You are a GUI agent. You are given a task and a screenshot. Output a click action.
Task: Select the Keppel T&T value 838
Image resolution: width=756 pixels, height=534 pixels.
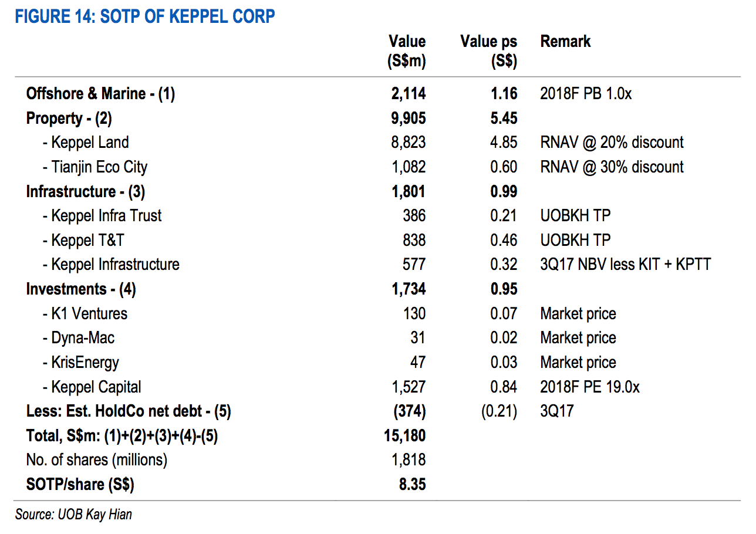(413, 240)
